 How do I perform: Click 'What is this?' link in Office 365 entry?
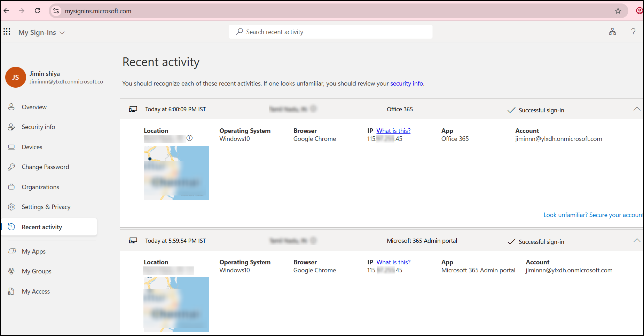(x=393, y=131)
